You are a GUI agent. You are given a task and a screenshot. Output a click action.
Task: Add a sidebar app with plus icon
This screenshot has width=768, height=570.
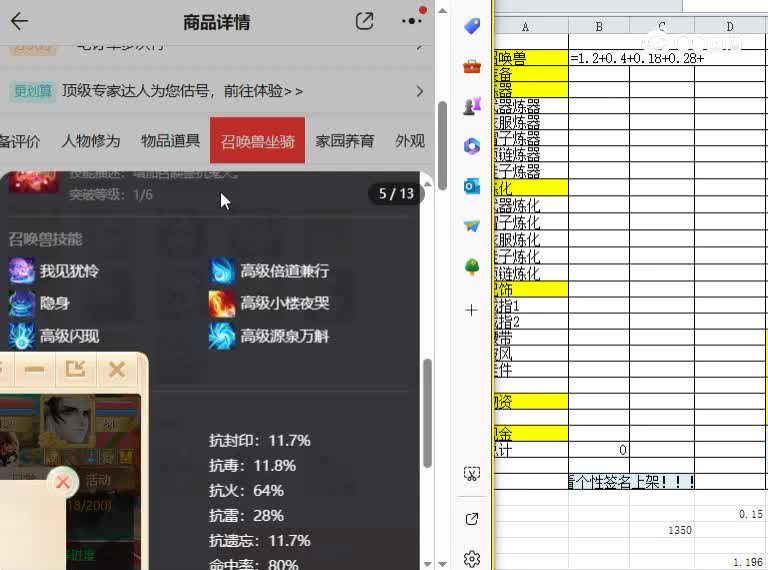tap(471, 310)
